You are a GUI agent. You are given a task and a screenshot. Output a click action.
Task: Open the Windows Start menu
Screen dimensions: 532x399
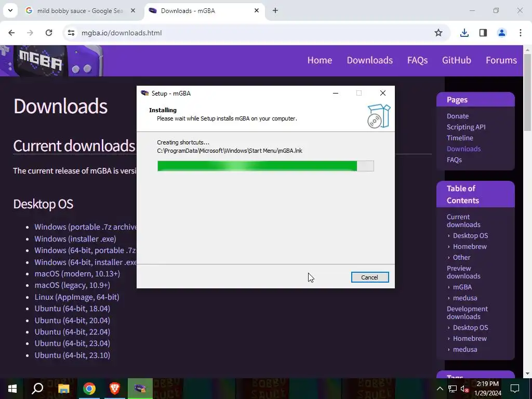(12, 389)
